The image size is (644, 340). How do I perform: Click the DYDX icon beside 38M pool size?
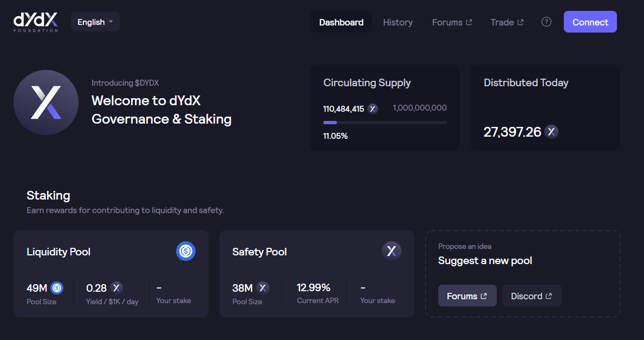[263, 287]
